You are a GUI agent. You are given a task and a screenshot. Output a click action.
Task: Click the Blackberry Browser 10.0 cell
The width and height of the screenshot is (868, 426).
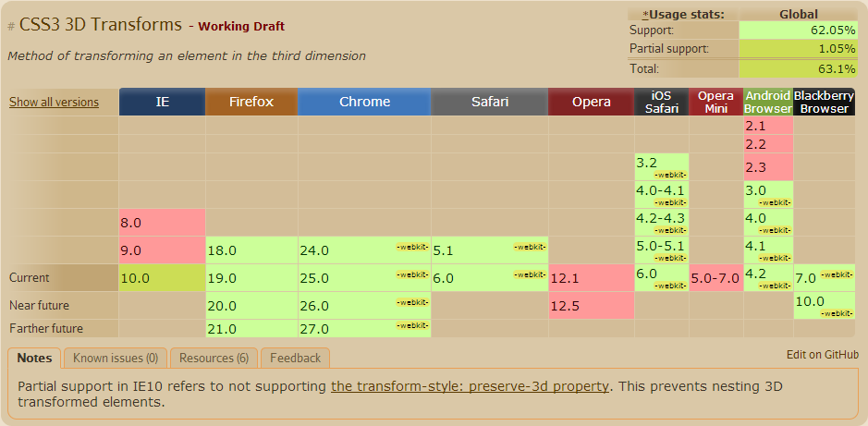click(x=824, y=306)
